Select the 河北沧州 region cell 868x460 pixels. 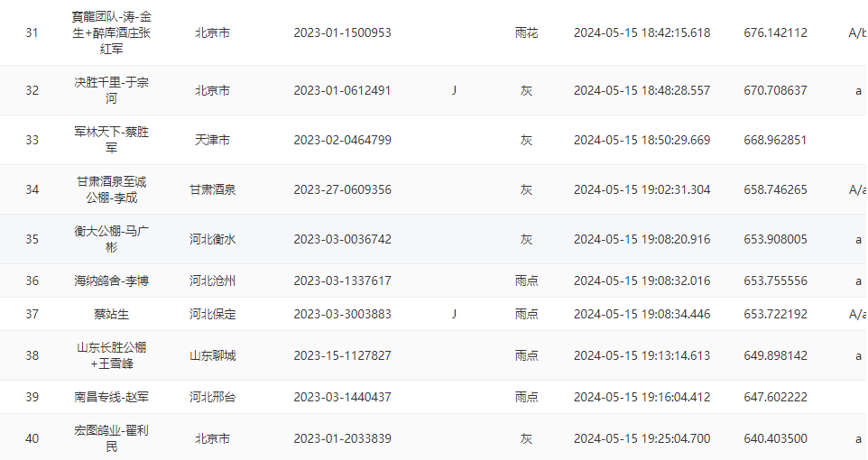tap(212, 281)
